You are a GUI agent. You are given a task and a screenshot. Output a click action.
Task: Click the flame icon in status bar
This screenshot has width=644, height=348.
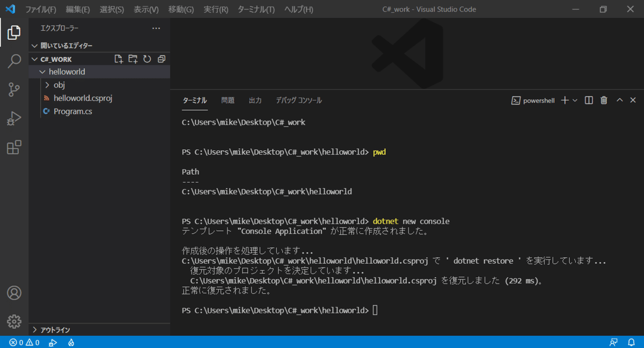tap(71, 342)
